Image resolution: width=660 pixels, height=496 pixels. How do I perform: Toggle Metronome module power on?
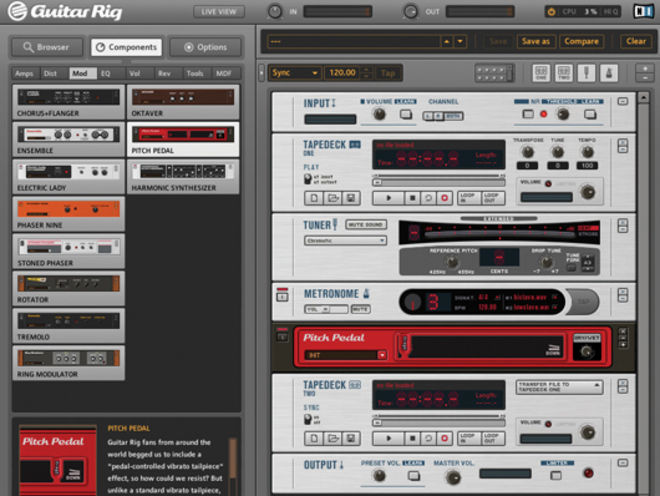click(282, 296)
